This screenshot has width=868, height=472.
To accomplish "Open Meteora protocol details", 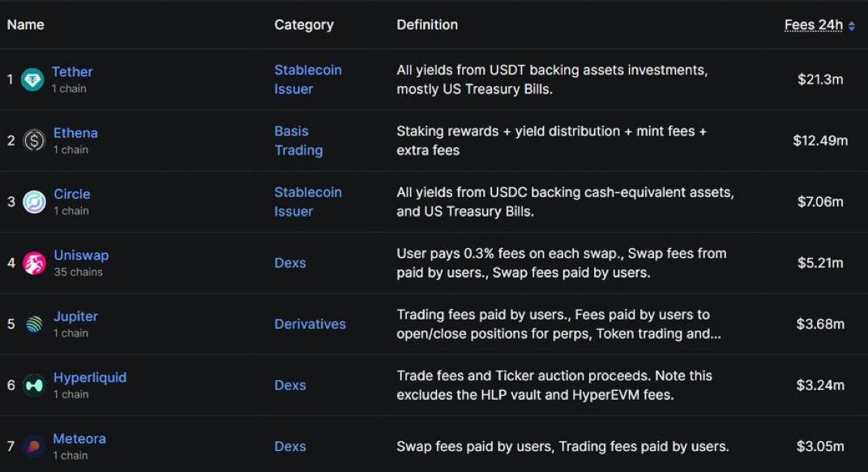I will point(79,439).
